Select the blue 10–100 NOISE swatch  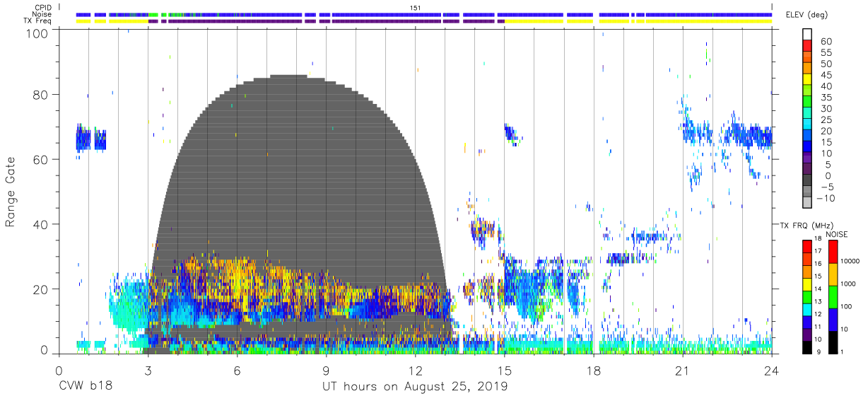(833, 319)
